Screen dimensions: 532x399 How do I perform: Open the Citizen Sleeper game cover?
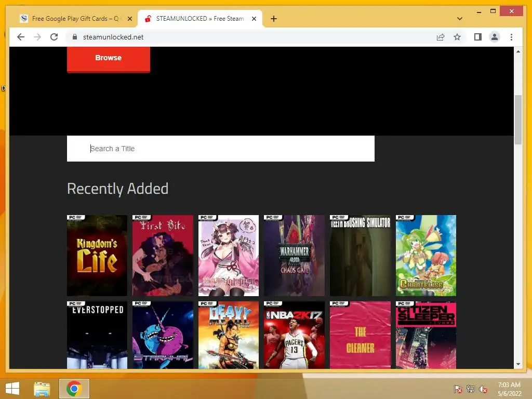(x=426, y=335)
